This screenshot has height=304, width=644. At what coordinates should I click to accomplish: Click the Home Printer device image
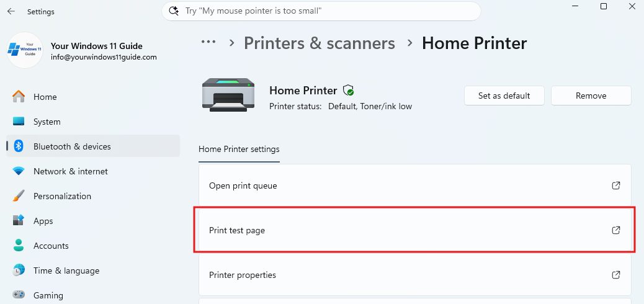(x=228, y=94)
